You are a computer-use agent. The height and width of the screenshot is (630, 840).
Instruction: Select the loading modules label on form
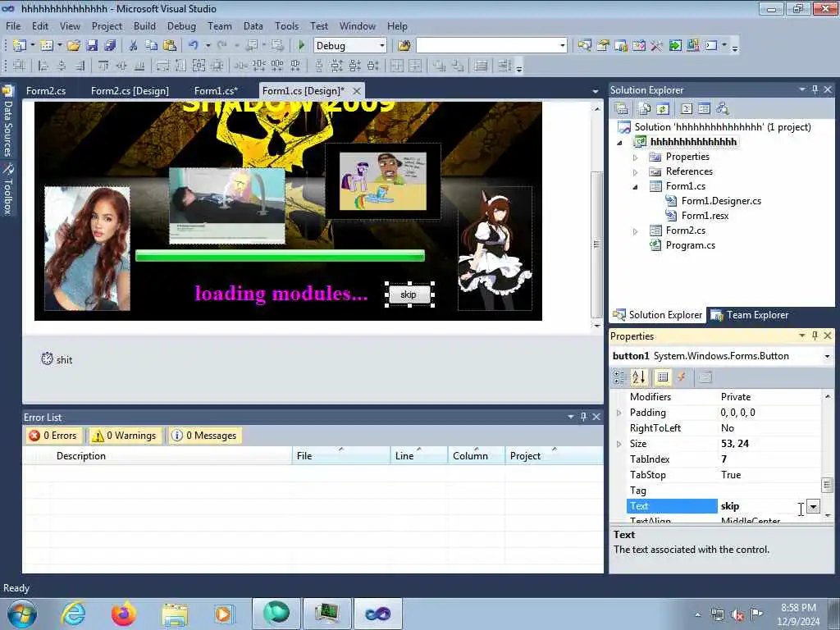[281, 293]
